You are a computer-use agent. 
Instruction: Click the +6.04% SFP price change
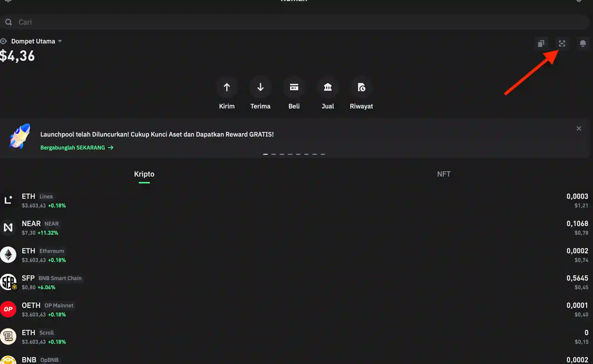pos(46,287)
